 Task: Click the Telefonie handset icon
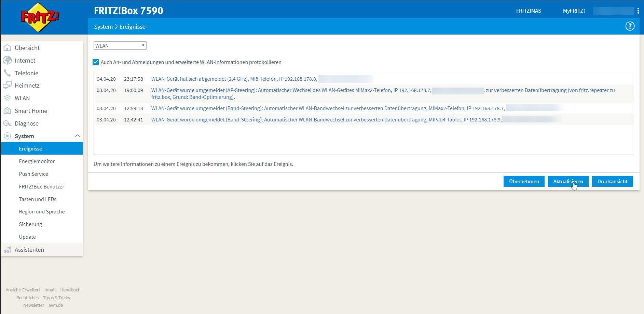point(7,73)
